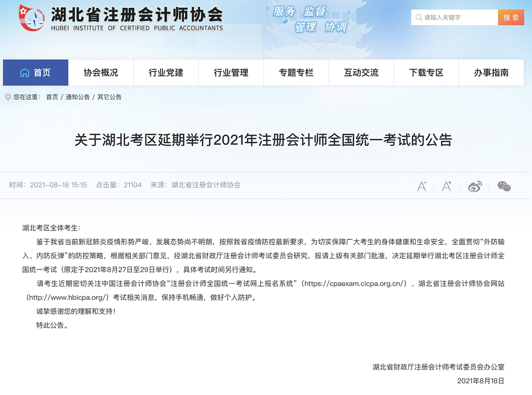Screen dimensions: 532x395
Task: Open the 专题专栏 menu
Action: [296, 72]
